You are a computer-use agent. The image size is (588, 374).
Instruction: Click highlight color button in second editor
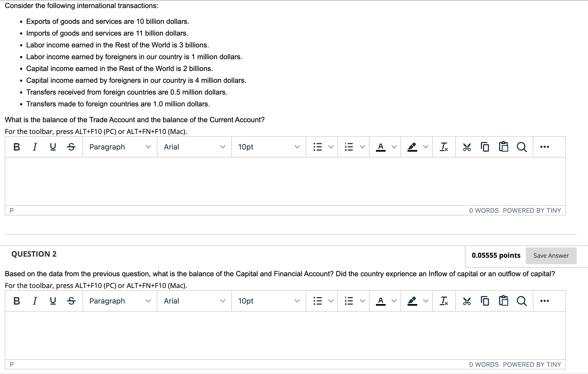[412, 301]
